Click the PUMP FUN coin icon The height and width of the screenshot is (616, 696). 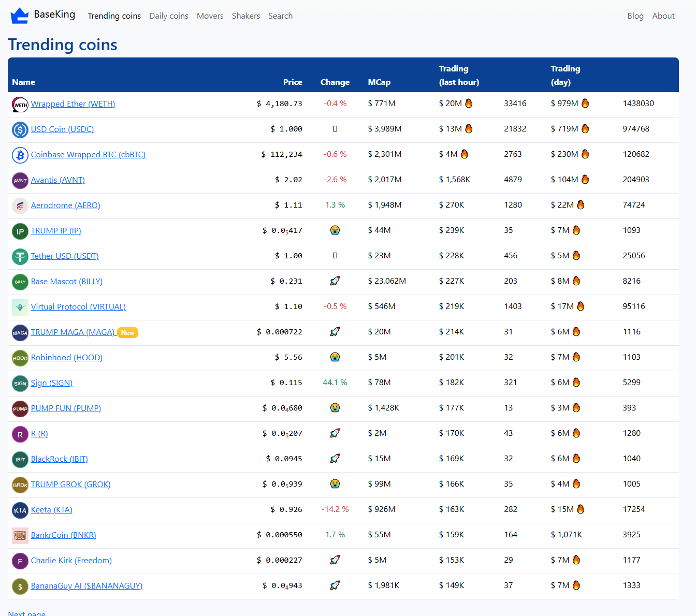click(20, 409)
